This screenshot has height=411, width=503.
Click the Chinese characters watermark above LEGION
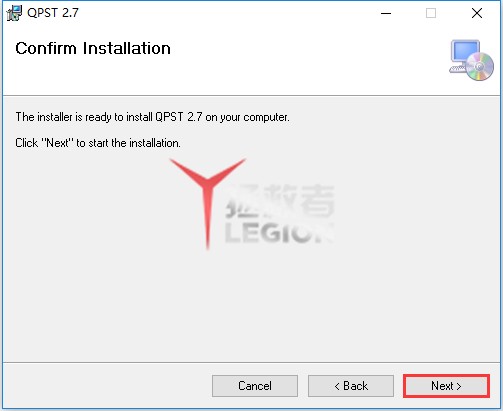280,201
